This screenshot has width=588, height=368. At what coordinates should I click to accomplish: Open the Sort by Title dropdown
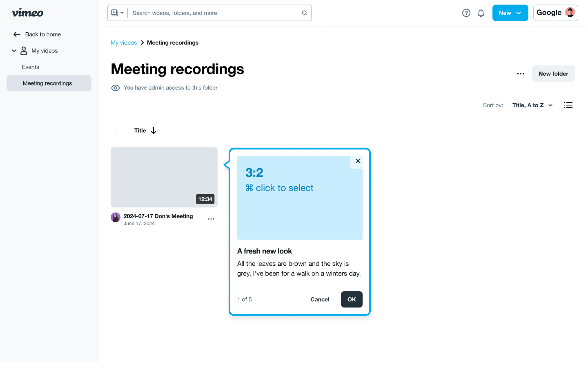pyautogui.click(x=532, y=105)
